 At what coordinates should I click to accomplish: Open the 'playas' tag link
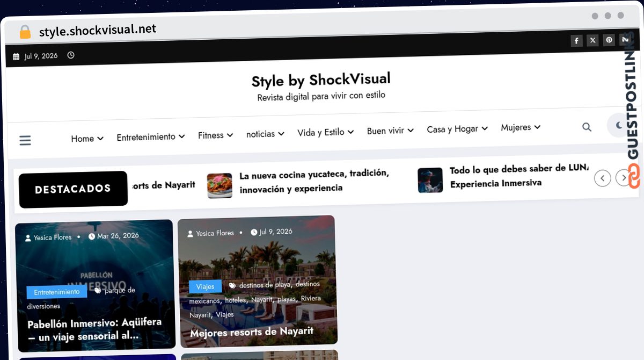tap(286, 299)
